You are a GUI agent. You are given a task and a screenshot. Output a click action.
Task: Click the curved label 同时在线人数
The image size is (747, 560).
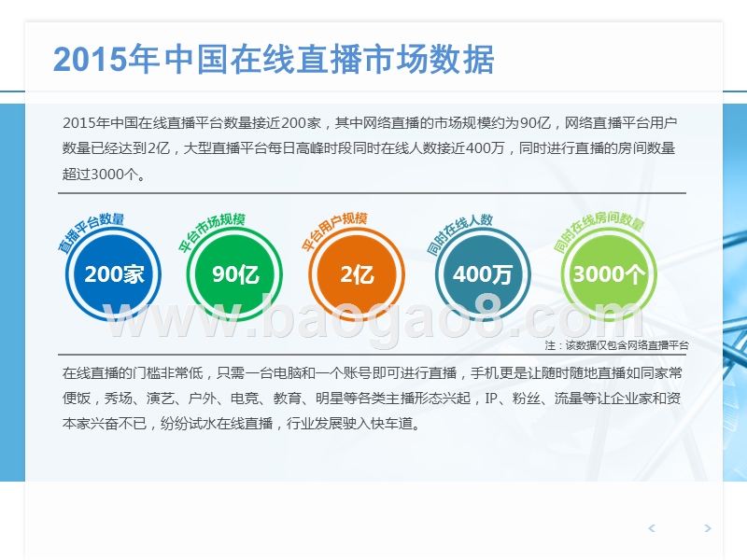[459, 233]
